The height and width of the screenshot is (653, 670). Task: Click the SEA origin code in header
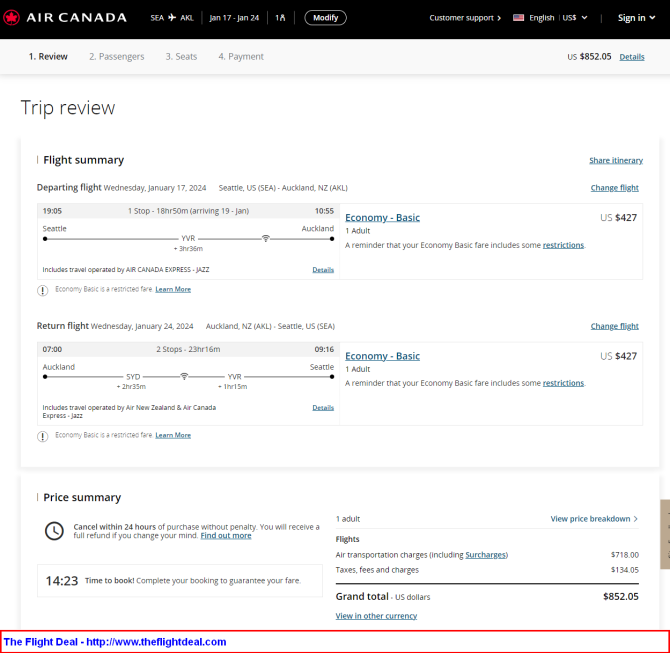[157, 18]
